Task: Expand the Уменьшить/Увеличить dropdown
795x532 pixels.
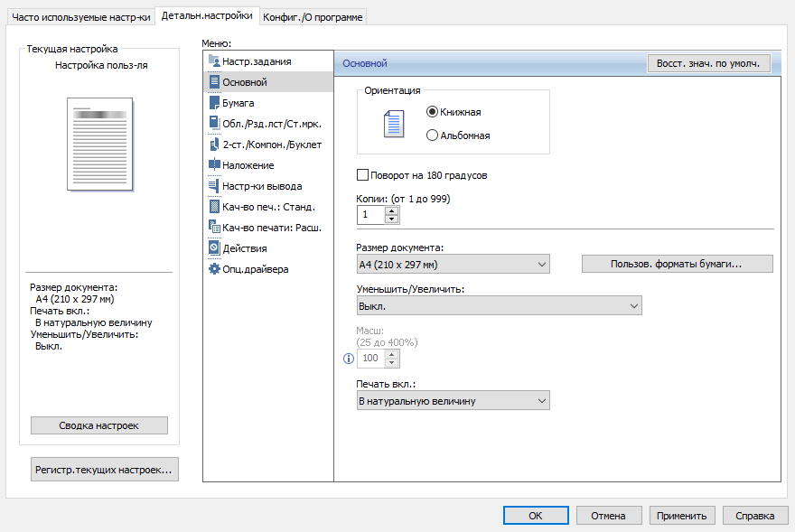Action: pos(500,307)
